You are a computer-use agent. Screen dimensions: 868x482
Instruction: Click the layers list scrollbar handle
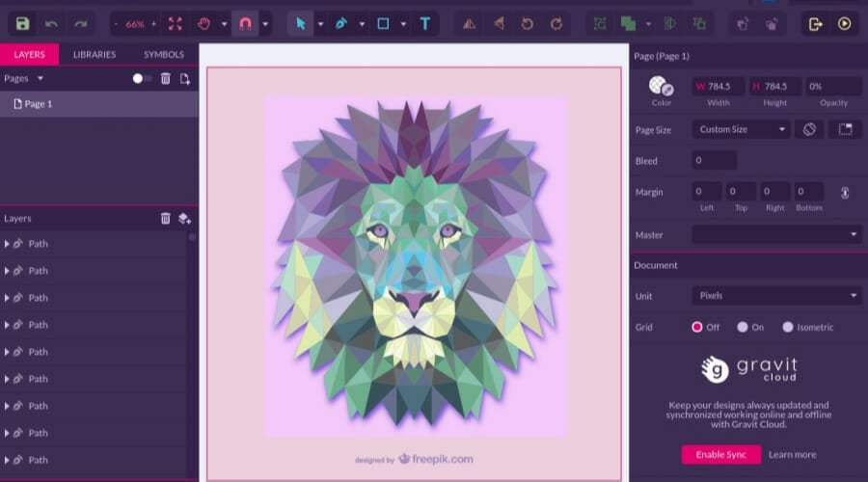(192, 237)
